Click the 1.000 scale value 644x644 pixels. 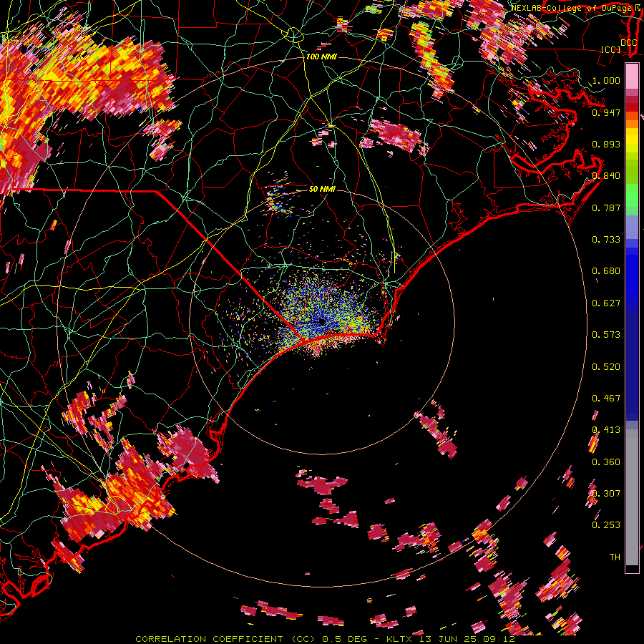point(606,80)
